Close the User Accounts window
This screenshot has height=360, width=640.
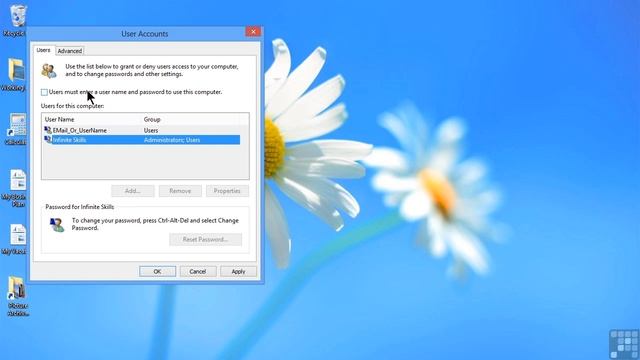pos(253,32)
